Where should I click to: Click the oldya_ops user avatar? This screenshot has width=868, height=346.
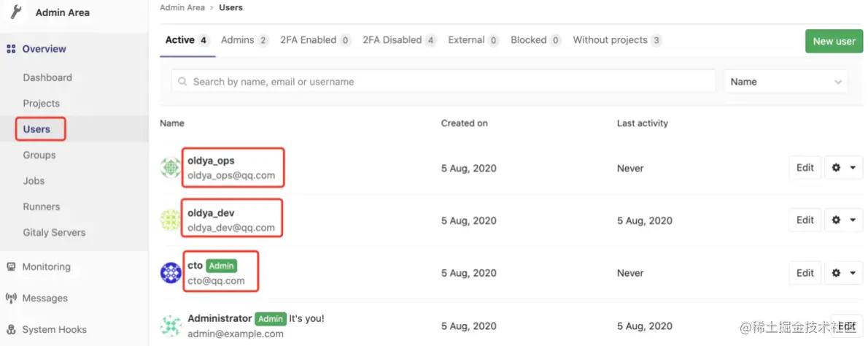click(x=171, y=168)
